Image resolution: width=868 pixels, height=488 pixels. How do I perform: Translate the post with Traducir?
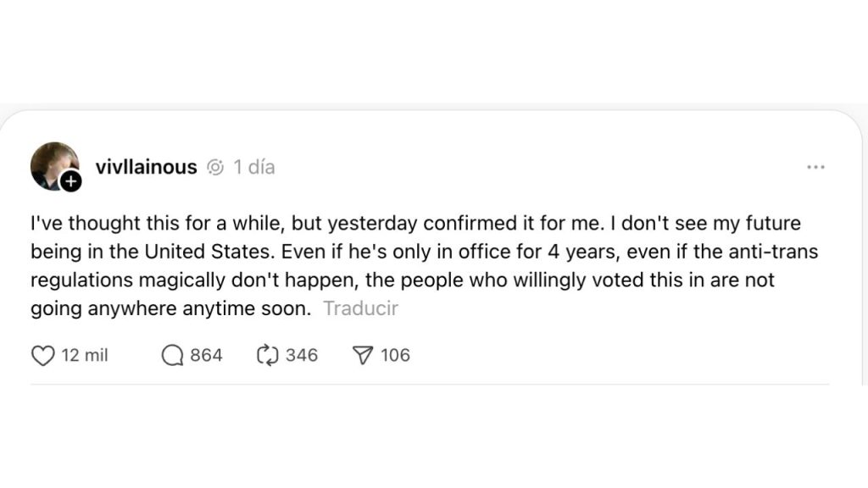point(360,308)
